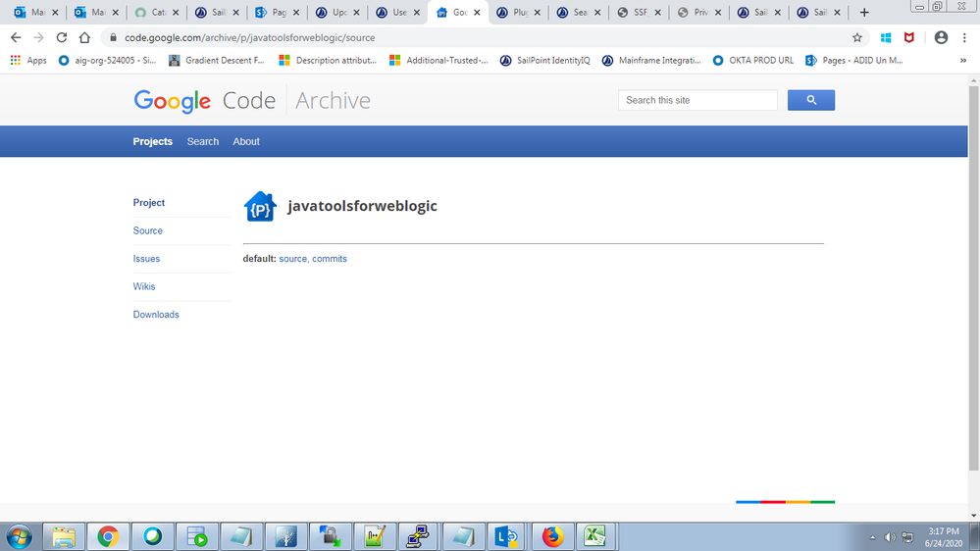Expand the hidden bookmarks overflow chevron
The image size is (980, 551).
pyautogui.click(x=963, y=60)
